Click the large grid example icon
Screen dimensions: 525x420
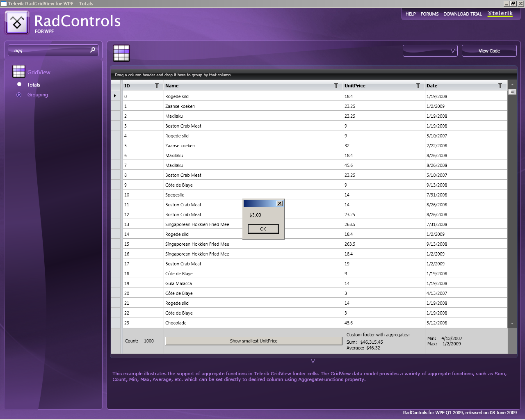tap(121, 53)
